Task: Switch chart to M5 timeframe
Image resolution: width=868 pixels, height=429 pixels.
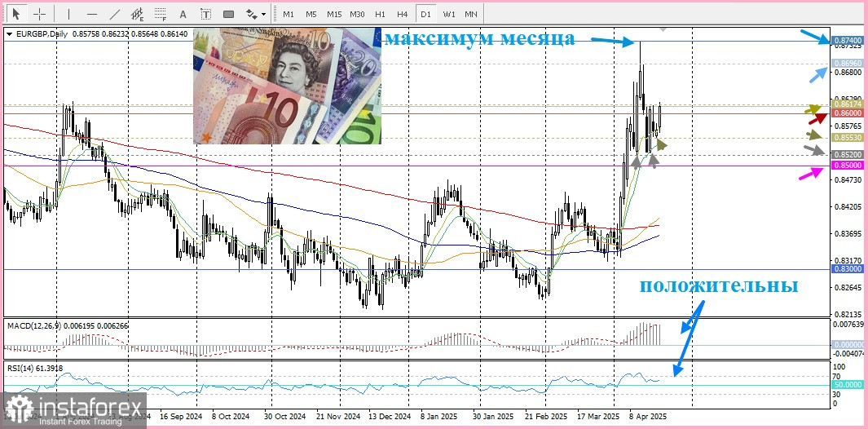Action: coord(311,14)
